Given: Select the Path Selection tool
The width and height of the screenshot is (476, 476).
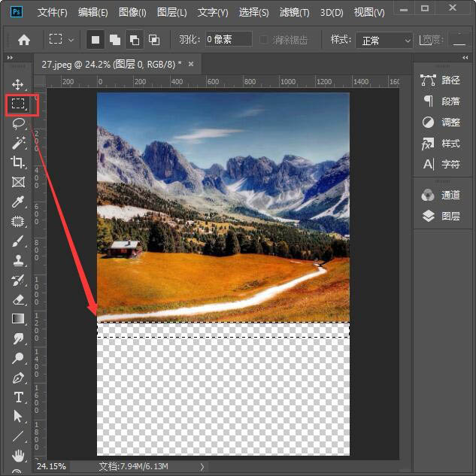Looking at the screenshot, I should tap(18, 416).
